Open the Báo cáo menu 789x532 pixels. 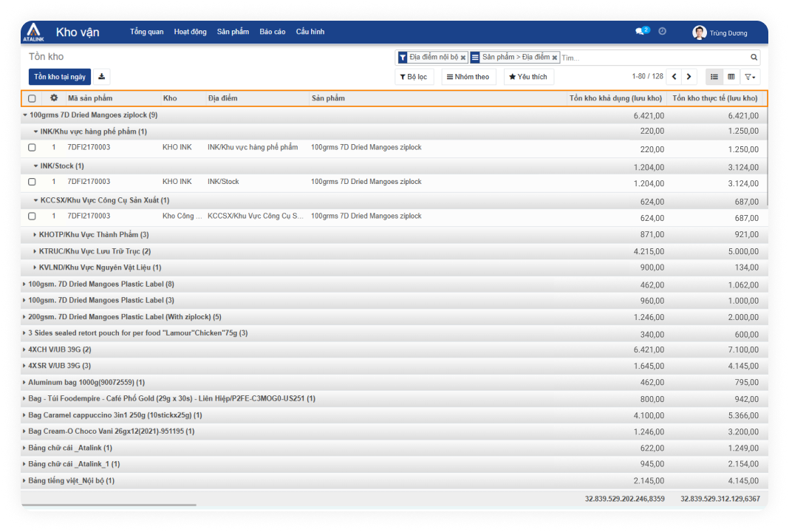[272, 32]
